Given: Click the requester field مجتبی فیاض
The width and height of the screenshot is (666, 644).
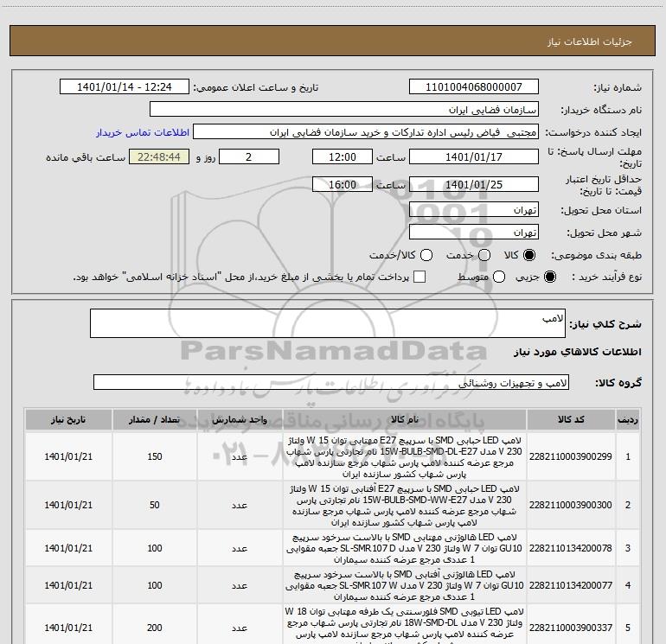Looking at the screenshot, I should 366,132.
